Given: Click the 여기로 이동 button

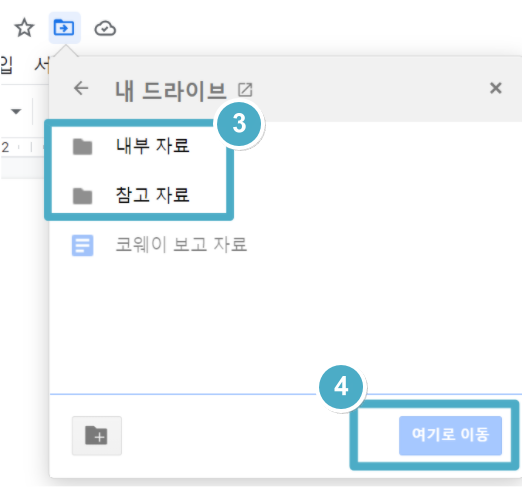Looking at the screenshot, I should tap(450, 435).
